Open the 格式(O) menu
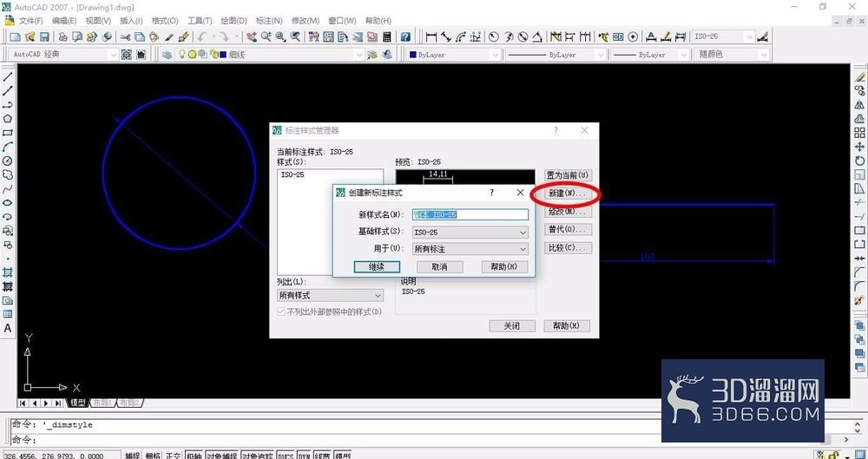 point(165,21)
